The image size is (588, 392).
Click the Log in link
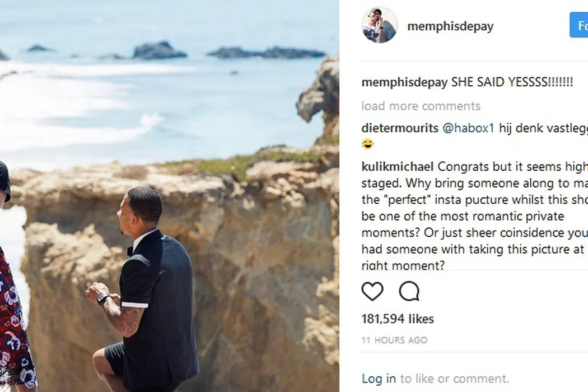(x=379, y=379)
